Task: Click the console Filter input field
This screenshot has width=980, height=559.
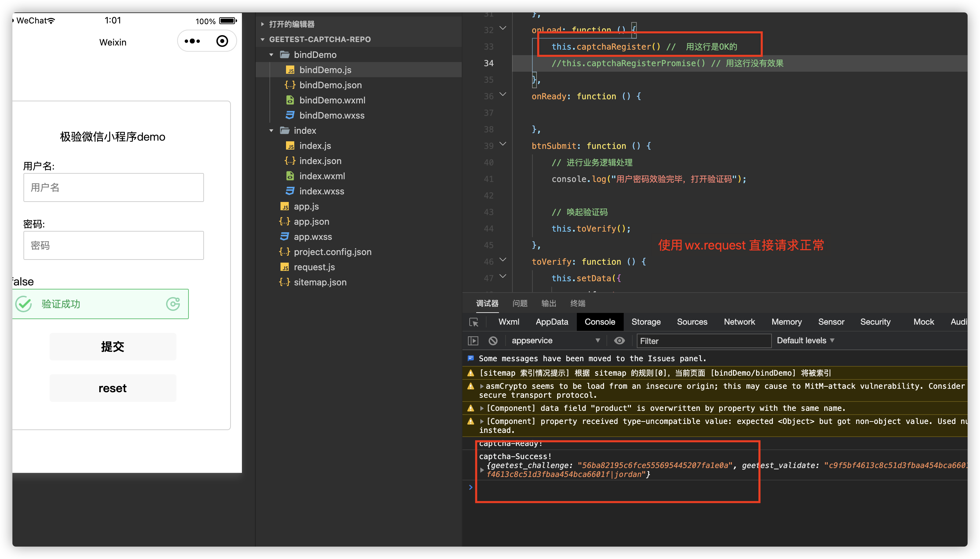Action: 704,341
